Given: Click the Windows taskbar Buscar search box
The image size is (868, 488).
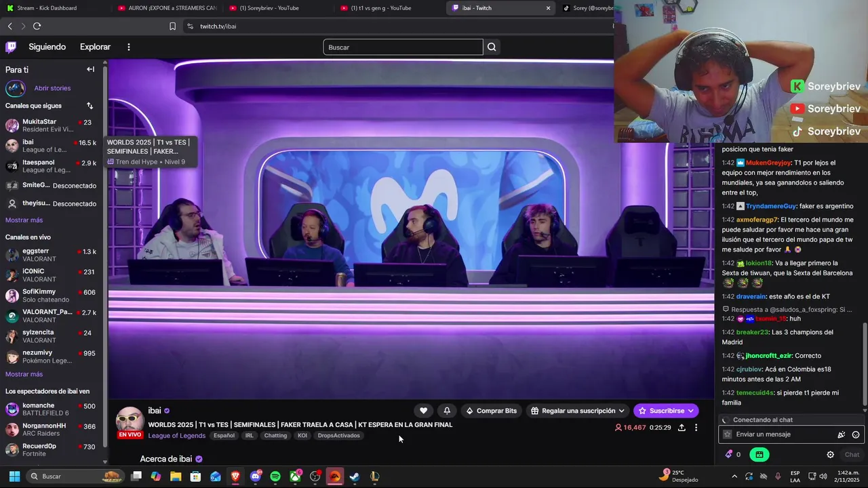Looking at the screenshot, I should pyautogui.click(x=75, y=476).
